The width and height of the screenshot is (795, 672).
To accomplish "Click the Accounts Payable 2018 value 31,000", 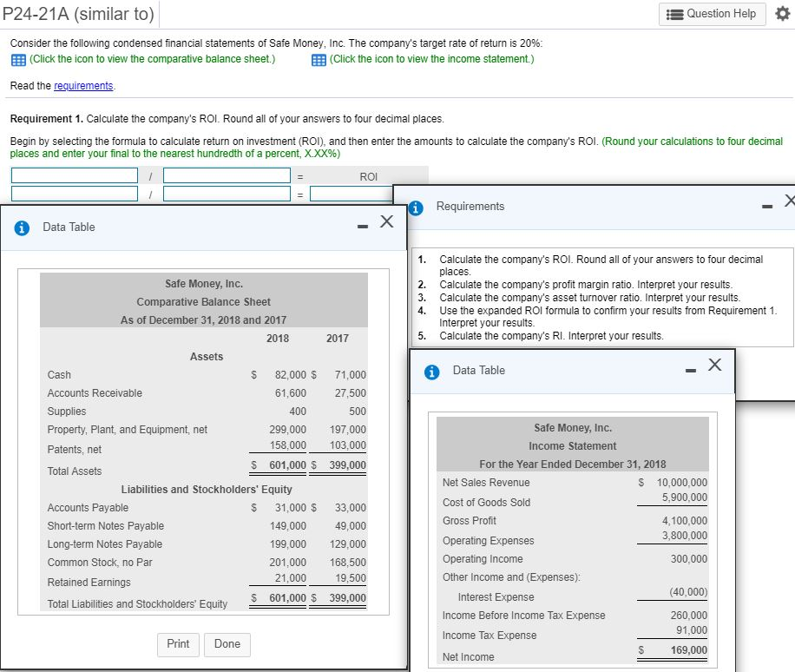I will click(x=291, y=508).
